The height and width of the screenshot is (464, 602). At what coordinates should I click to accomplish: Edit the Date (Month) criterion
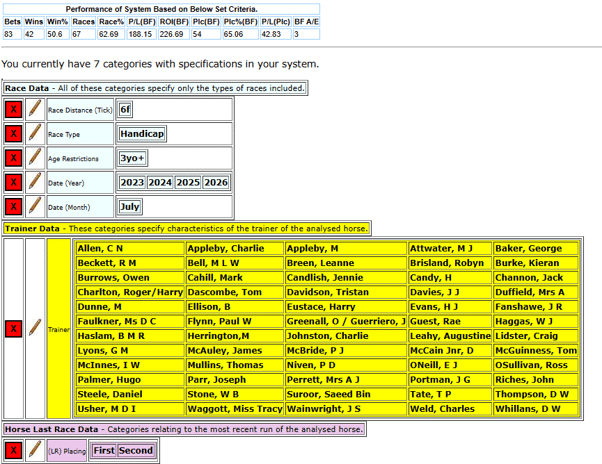point(35,207)
